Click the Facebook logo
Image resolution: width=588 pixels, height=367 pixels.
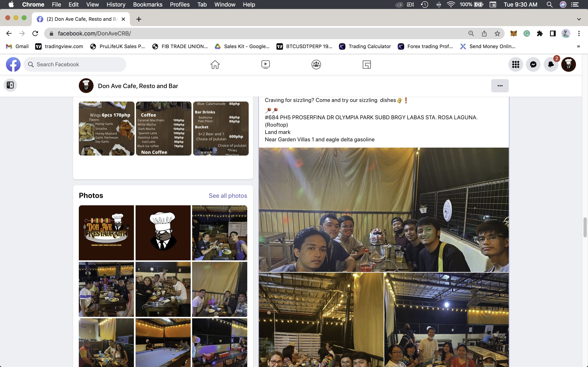(13, 65)
